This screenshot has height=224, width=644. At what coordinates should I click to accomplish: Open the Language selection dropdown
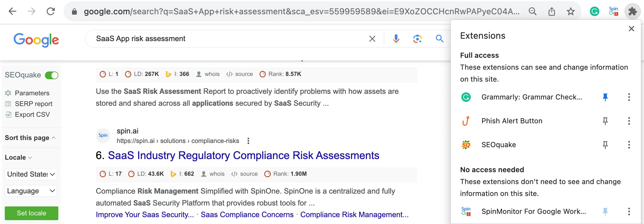[31, 191]
